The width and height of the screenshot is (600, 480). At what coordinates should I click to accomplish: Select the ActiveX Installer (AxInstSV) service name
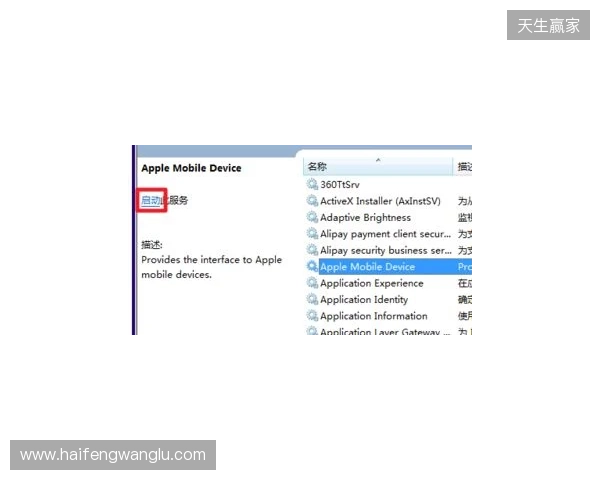point(380,201)
